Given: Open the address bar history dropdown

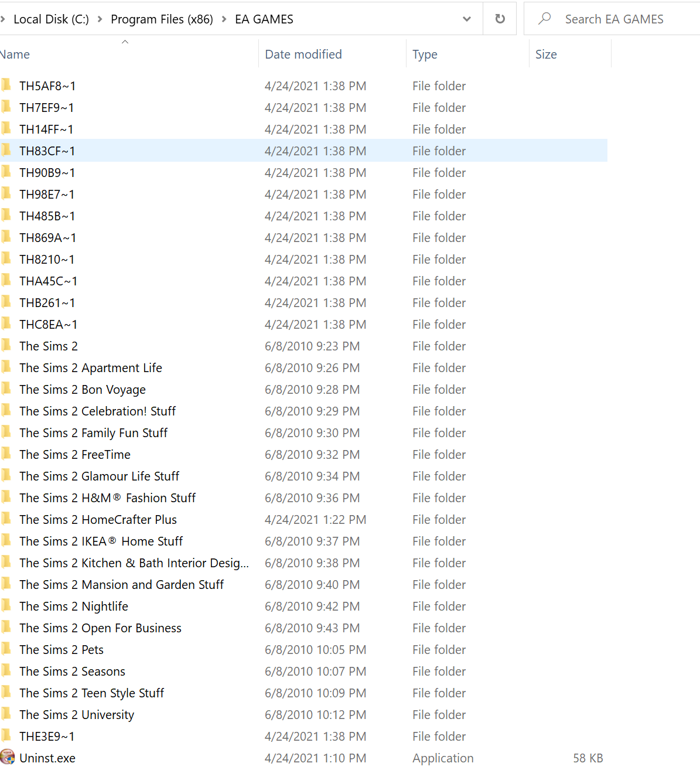Looking at the screenshot, I should click(x=467, y=19).
